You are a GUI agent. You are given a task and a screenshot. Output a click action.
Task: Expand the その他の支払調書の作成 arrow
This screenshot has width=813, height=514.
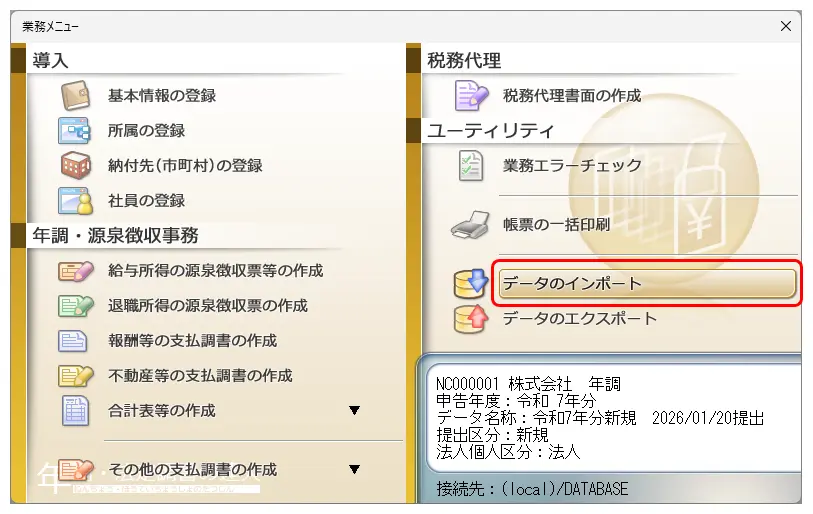[354, 470]
